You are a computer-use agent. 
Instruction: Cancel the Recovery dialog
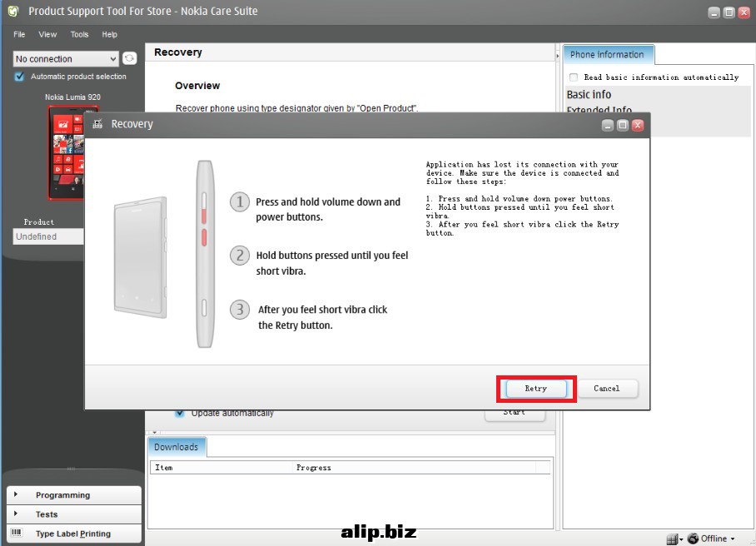point(606,389)
